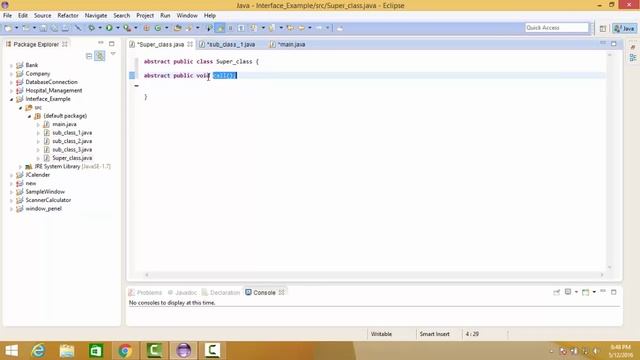Click the New Java Class icon
This screenshot has width=640, height=360.
coord(158,28)
